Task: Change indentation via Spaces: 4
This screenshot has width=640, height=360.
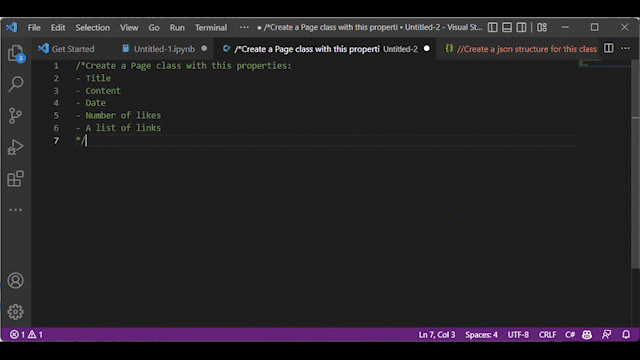Action: tap(481, 335)
